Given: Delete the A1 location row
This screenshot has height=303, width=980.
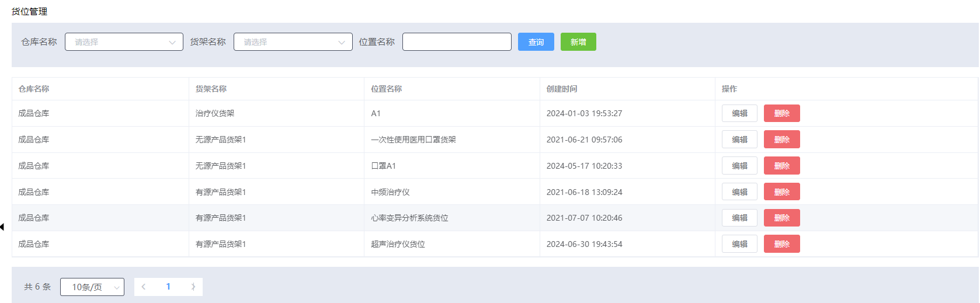Looking at the screenshot, I should 781,113.
